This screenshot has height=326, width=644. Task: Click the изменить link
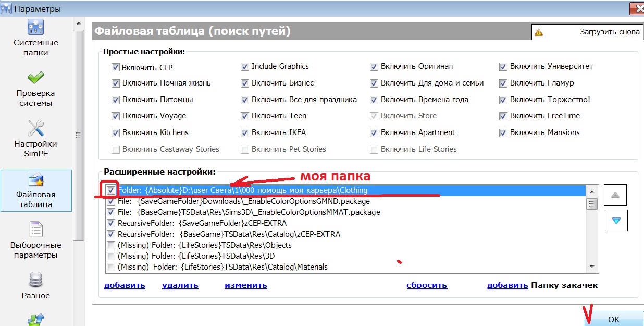coord(245,285)
